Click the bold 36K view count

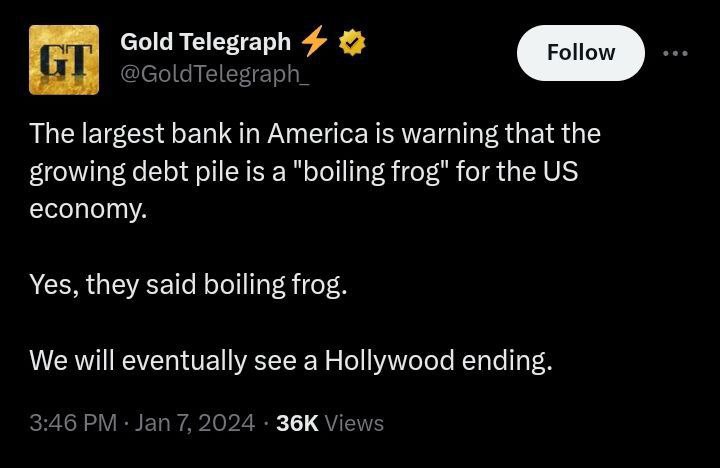297,423
